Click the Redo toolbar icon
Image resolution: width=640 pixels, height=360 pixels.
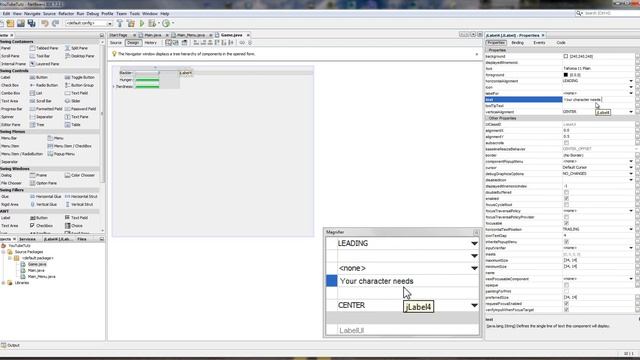pos(55,24)
